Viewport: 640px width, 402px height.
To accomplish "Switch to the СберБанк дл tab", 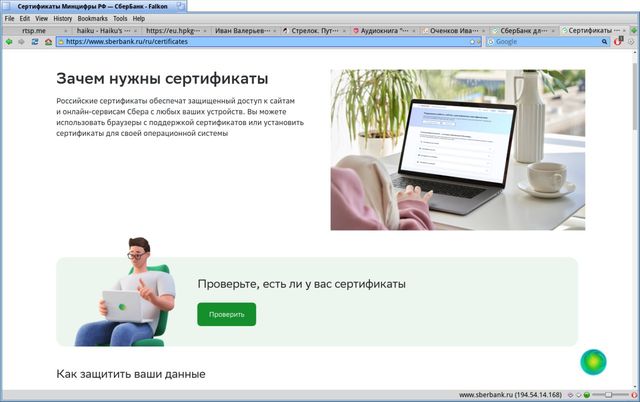I will [524, 31].
